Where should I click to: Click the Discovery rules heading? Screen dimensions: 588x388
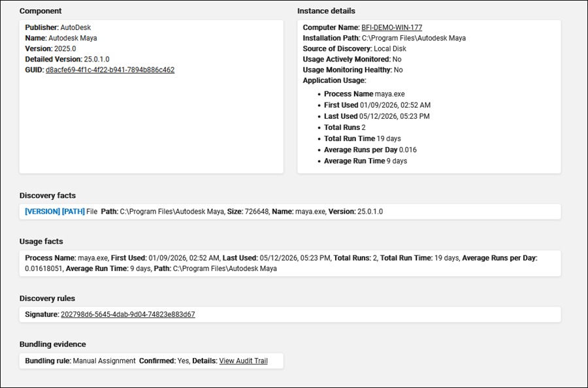point(47,298)
